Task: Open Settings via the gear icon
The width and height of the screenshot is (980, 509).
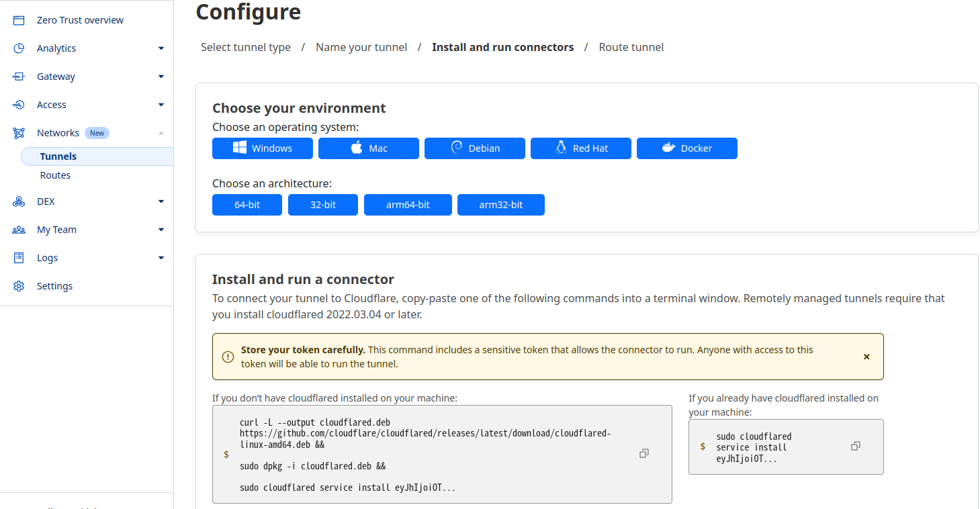Action: [19, 286]
